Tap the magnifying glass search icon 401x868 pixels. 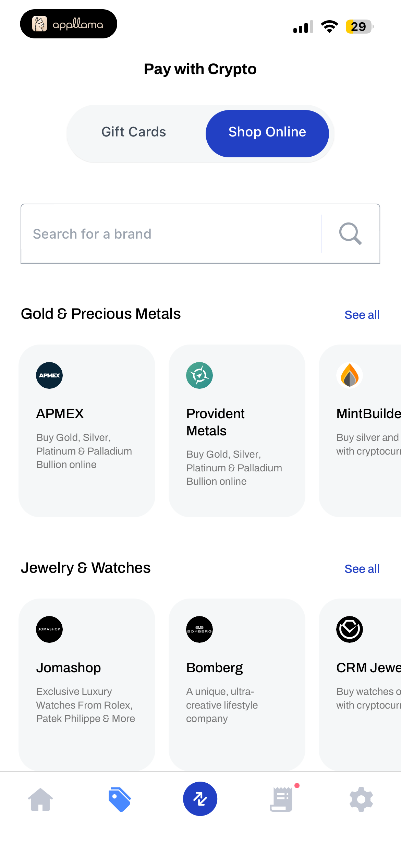pos(350,234)
